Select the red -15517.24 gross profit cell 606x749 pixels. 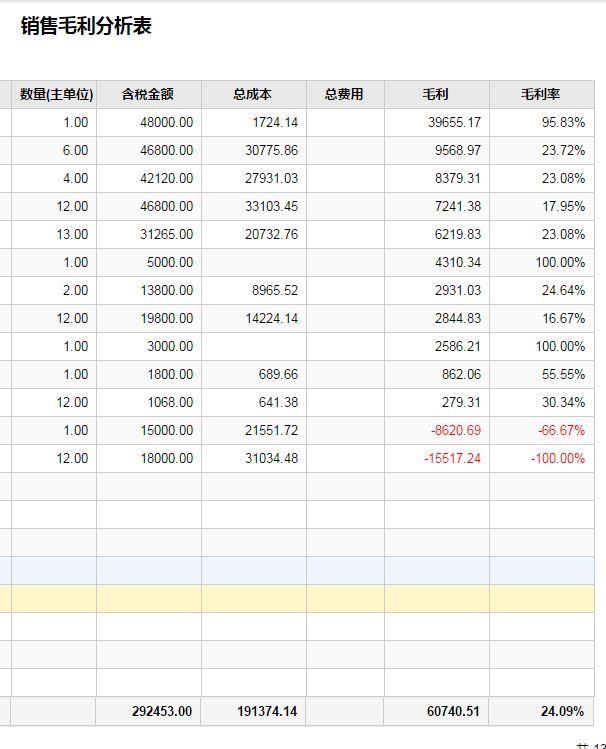[x=437, y=459]
